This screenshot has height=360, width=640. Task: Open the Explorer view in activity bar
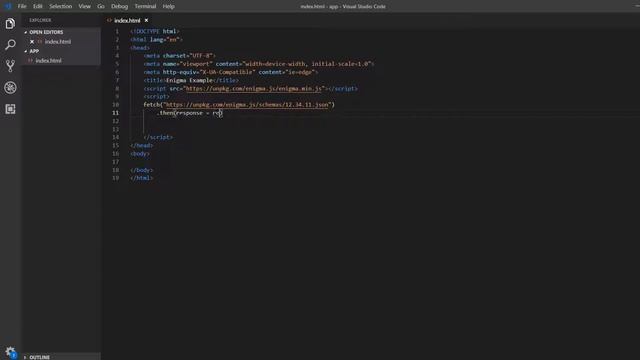pos(10,24)
